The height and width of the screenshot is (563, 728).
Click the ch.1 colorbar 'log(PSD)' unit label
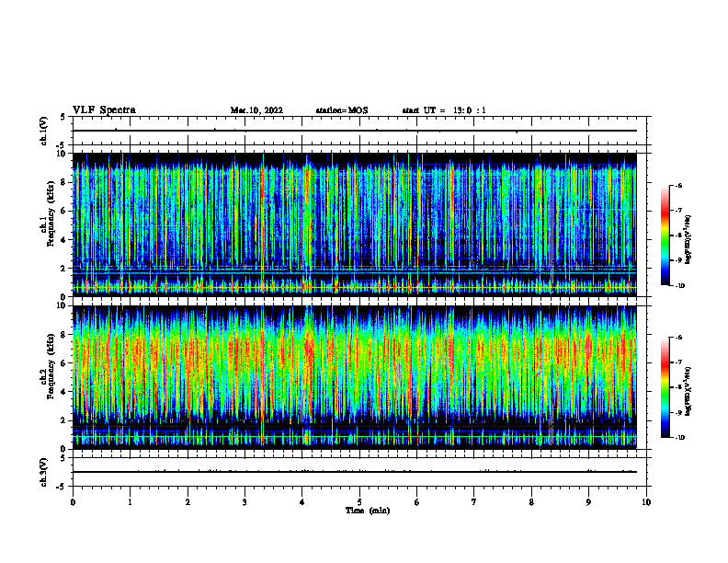pos(688,239)
